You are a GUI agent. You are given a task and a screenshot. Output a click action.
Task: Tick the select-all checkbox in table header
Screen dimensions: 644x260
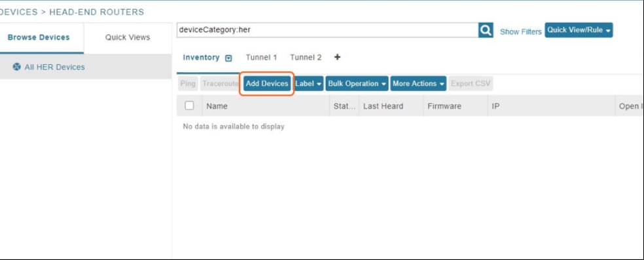pyautogui.click(x=189, y=105)
